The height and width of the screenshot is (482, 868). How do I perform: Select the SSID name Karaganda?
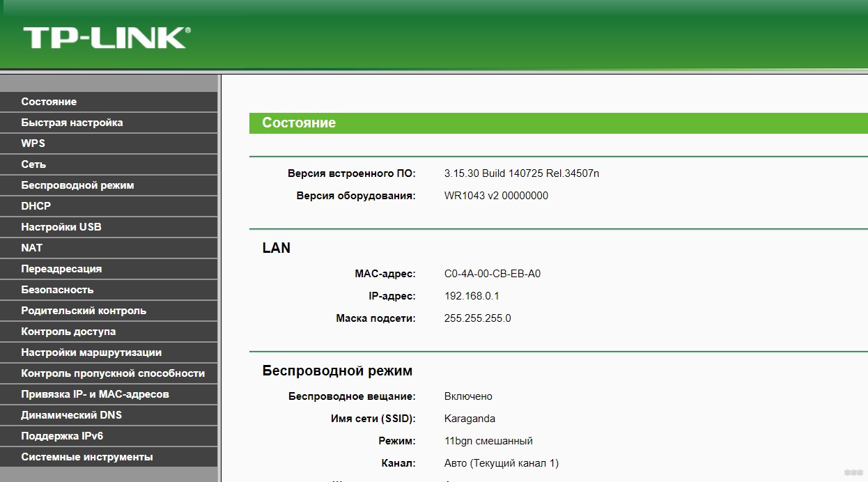coord(470,419)
